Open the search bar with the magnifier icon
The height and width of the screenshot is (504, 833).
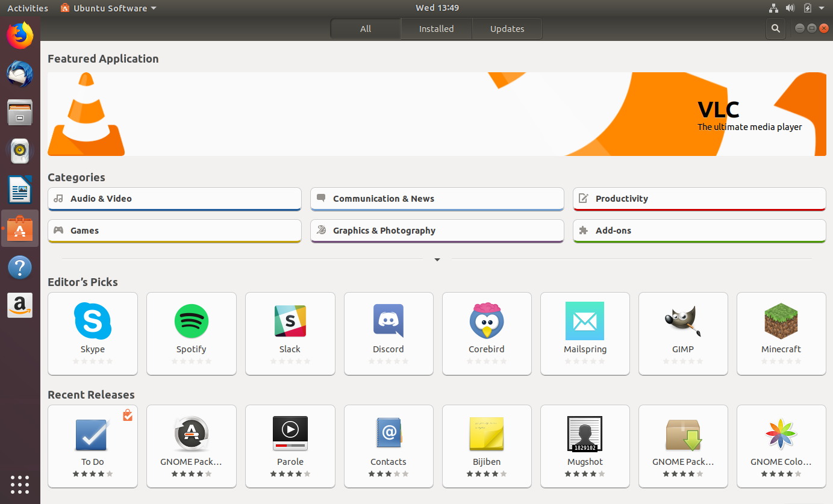[x=775, y=28]
